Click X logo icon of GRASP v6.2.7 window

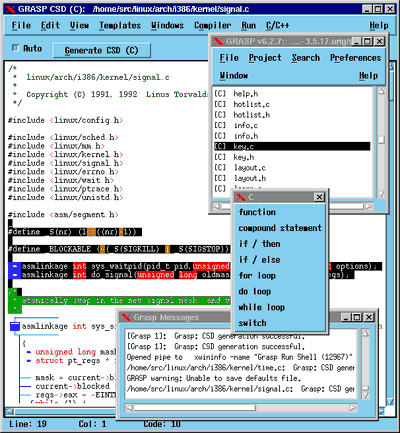[218, 41]
